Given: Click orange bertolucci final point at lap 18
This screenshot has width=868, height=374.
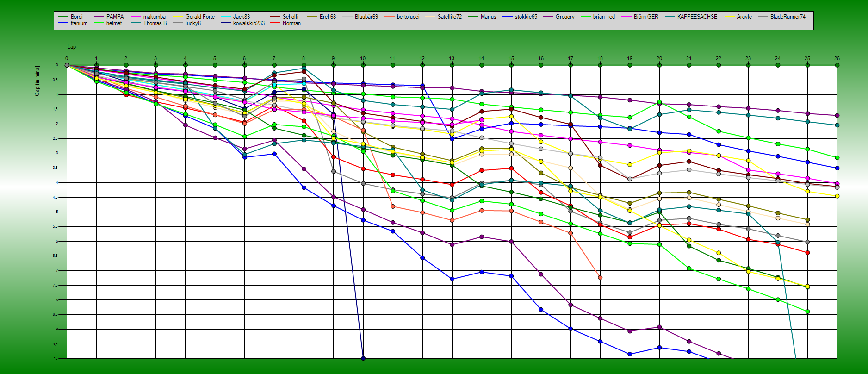Looking at the screenshot, I should 600,278.
